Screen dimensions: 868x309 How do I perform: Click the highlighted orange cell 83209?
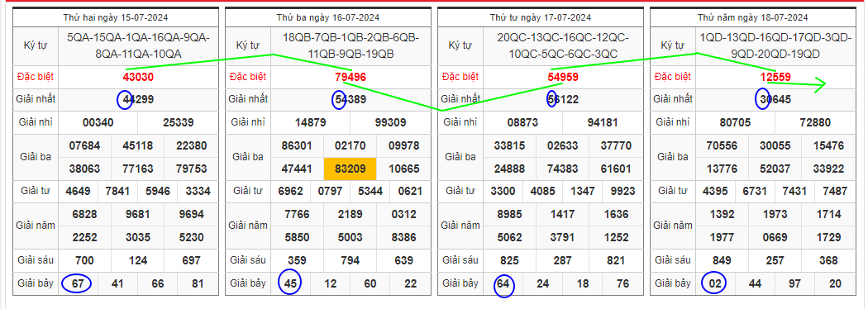click(350, 169)
